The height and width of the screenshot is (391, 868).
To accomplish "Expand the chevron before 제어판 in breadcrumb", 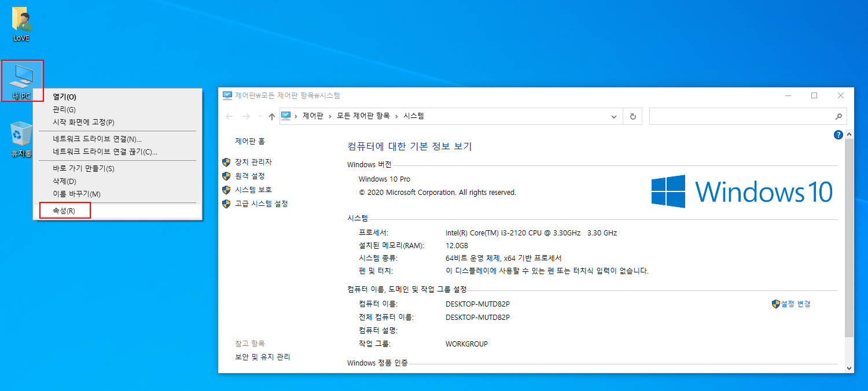I will coord(296,116).
